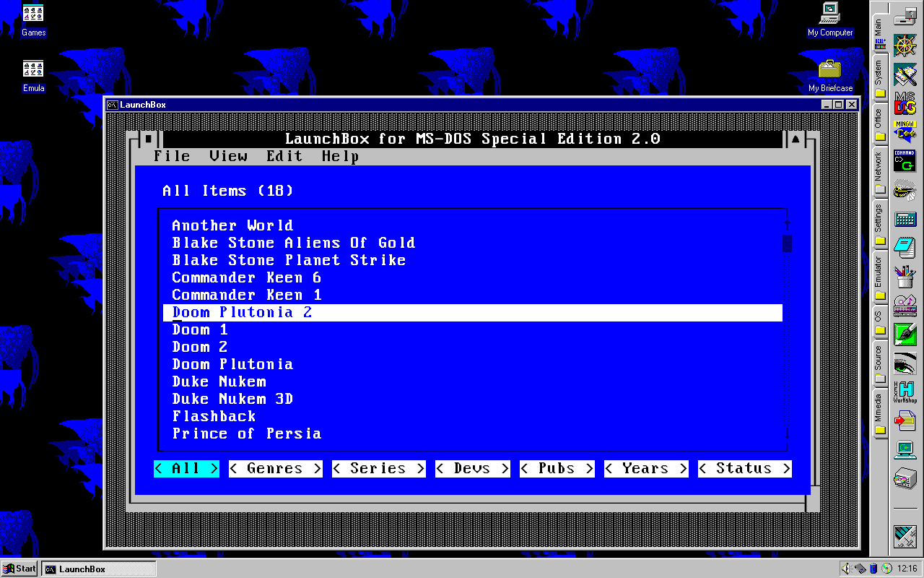Open the notepad icon in the side toolbar

[905, 247]
